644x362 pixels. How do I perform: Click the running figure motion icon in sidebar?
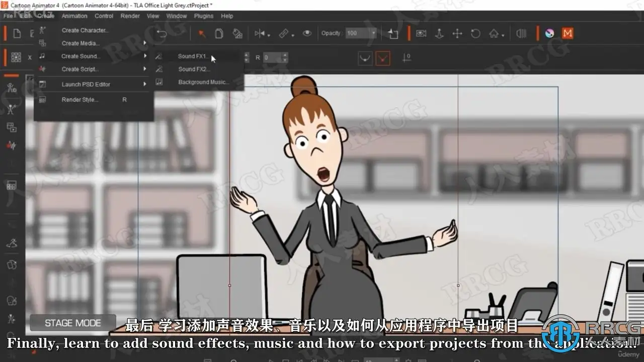pos(11,243)
